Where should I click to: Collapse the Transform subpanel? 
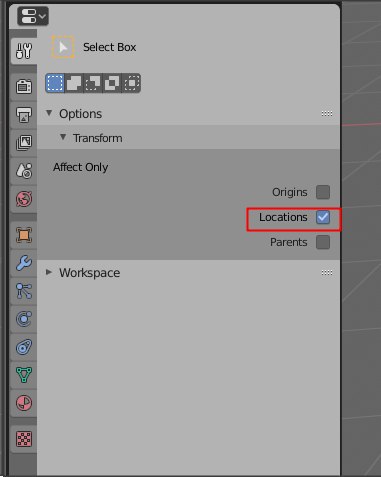point(63,137)
